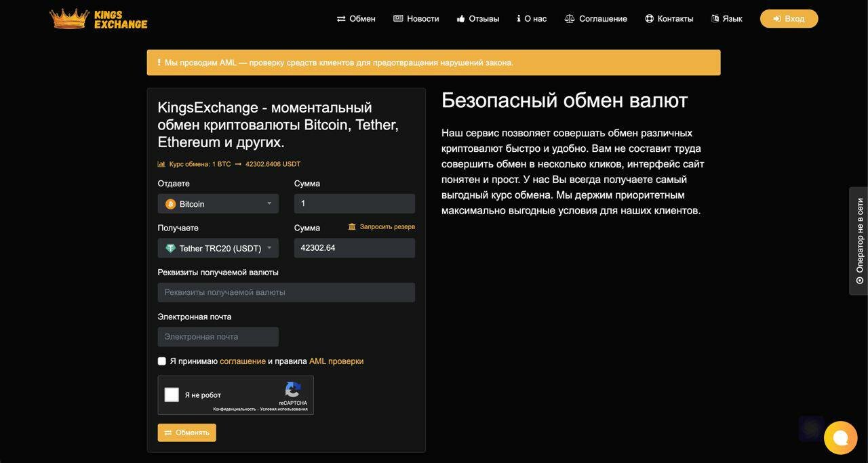Open the AML проверки rules link

click(336, 361)
